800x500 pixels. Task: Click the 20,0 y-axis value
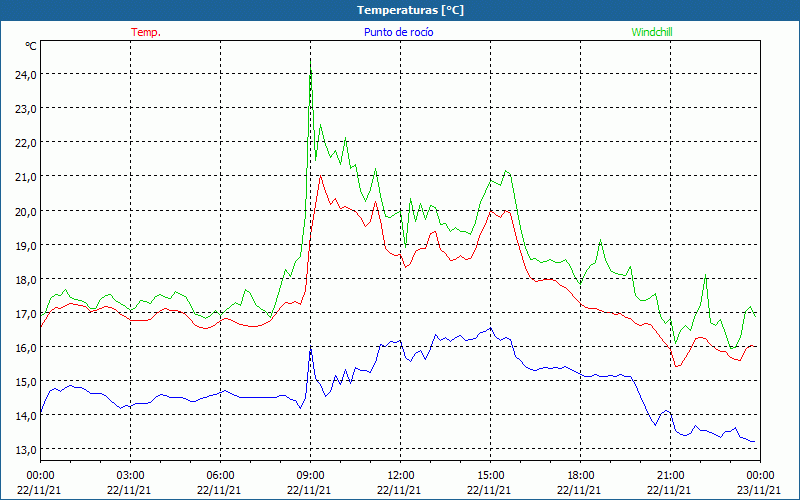(26, 211)
